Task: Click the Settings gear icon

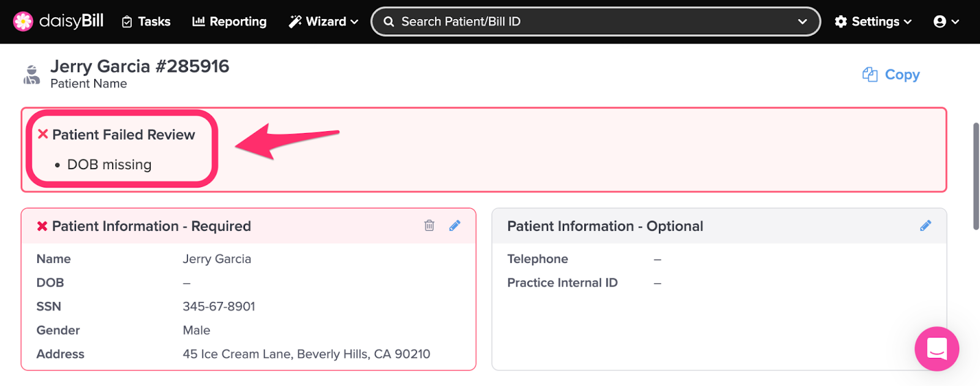Action: point(841,21)
